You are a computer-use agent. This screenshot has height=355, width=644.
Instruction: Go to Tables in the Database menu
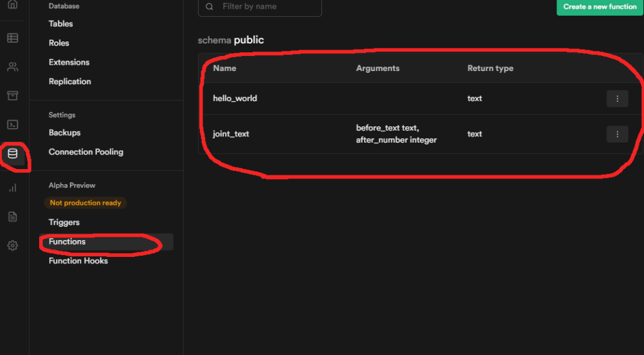61,24
